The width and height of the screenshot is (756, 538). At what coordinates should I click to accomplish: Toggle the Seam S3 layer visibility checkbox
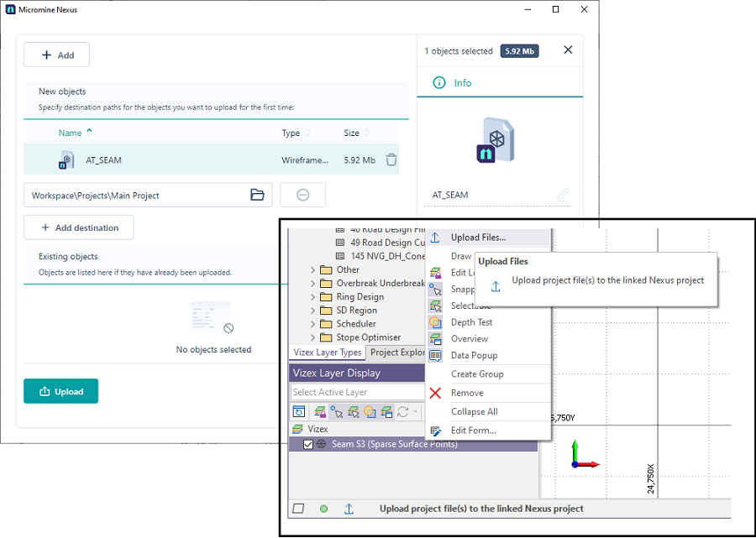tap(308, 444)
